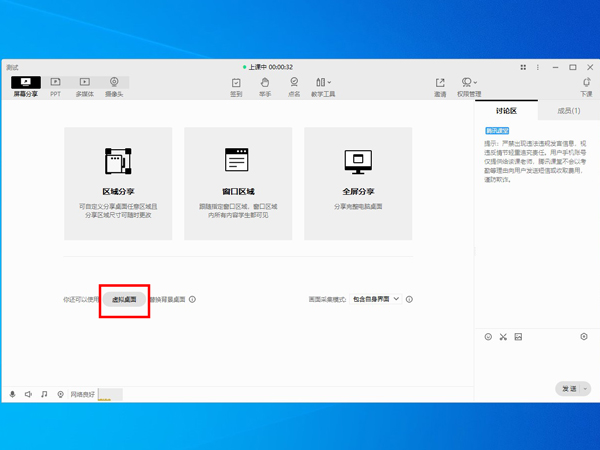Click the 下课 end class button
This screenshot has height=450, width=600.
[x=586, y=86]
